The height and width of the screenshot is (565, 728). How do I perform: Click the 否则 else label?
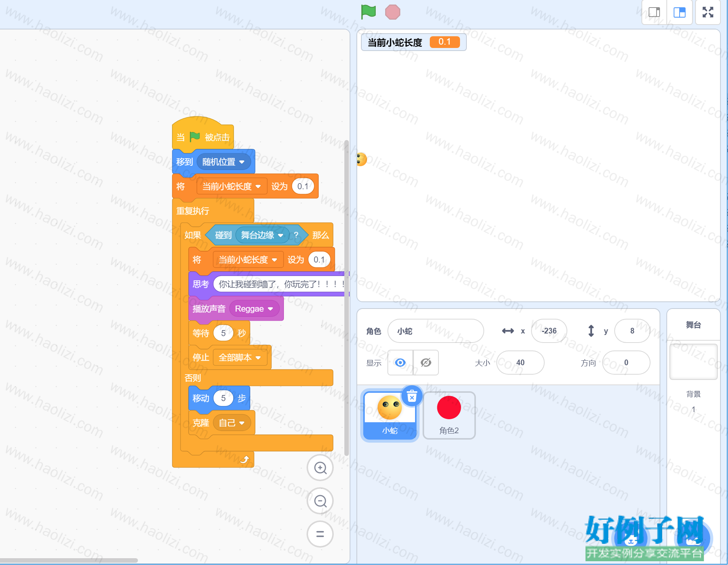(193, 378)
